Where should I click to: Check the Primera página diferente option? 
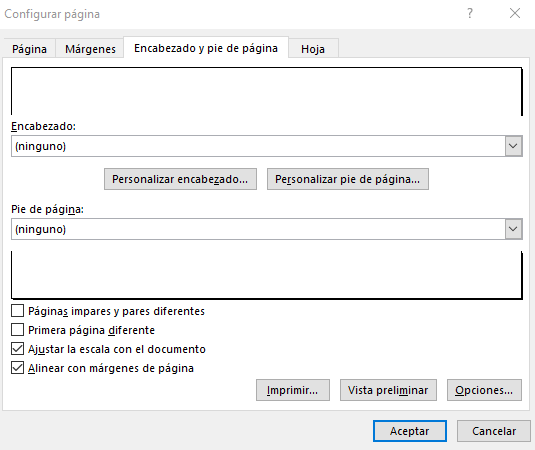coord(17,330)
